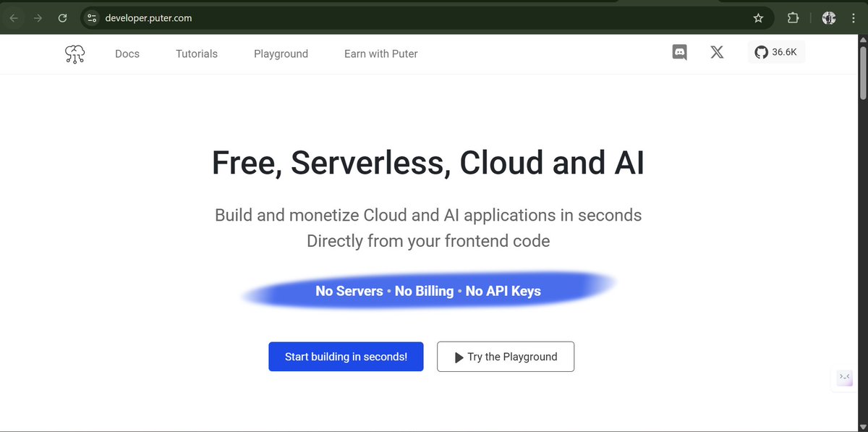The width and height of the screenshot is (868, 432).
Task: Open the Playground from the top navigation
Action: tap(281, 54)
